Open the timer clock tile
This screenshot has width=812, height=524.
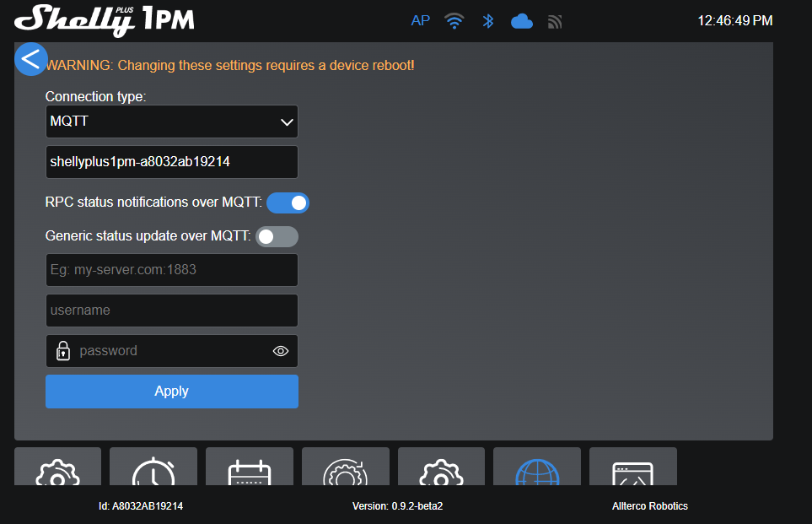click(x=153, y=467)
